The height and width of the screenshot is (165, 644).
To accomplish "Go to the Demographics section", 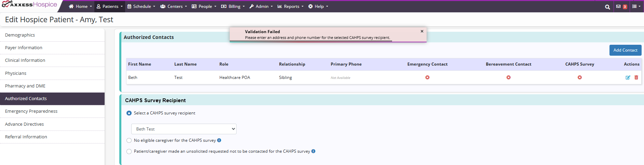I will tap(20, 35).
